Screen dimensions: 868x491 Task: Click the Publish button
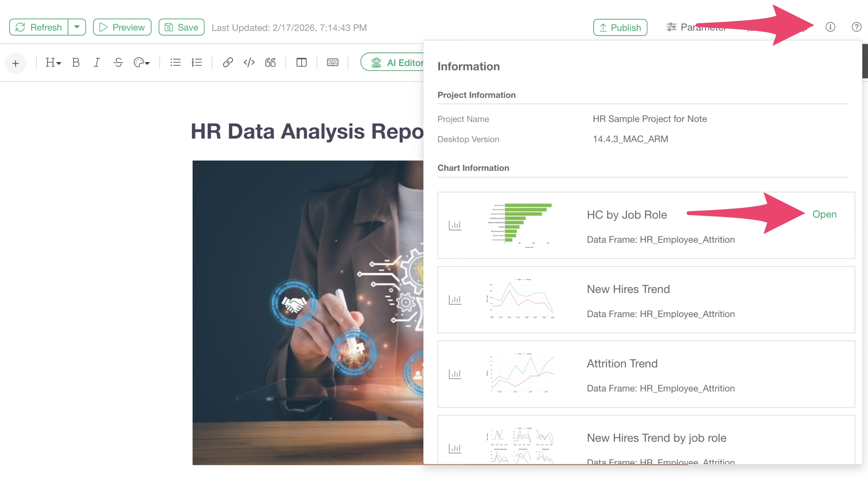pos(620,27)
